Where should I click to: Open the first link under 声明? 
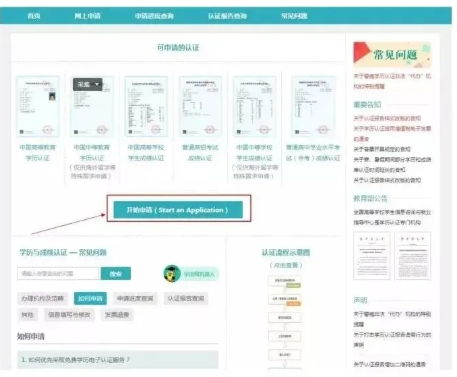pyautogui.click(x=392, y=319)
